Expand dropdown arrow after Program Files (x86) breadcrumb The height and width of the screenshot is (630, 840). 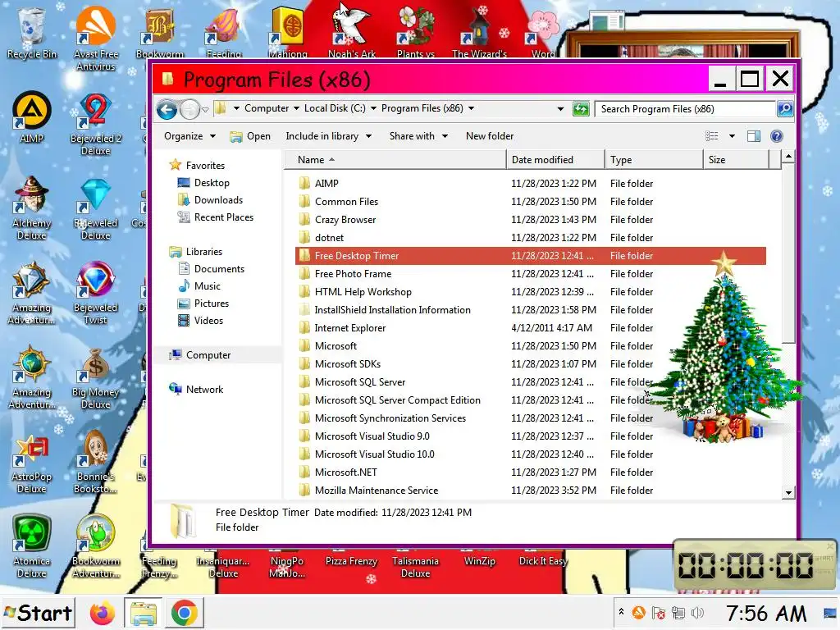471,108
